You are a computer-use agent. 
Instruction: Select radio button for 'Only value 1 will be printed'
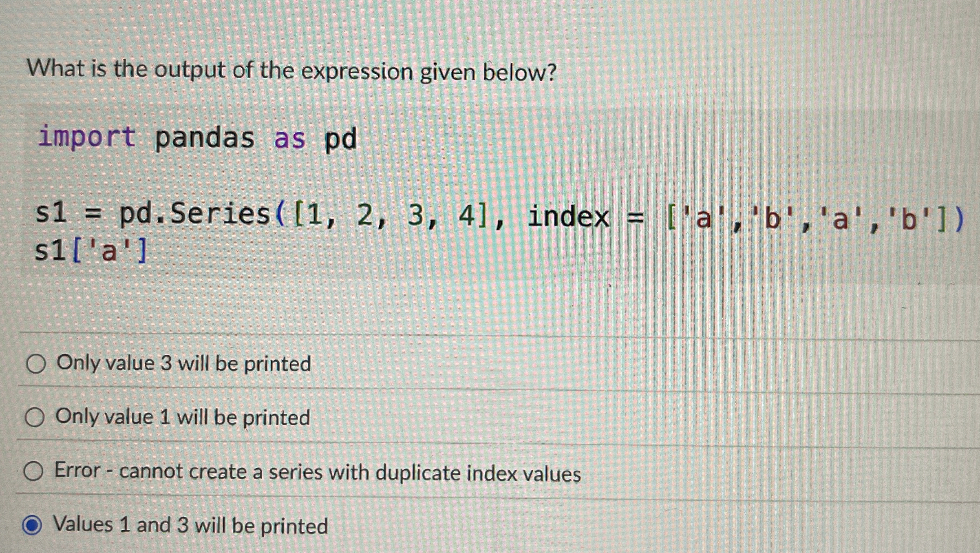pos(36,417)
